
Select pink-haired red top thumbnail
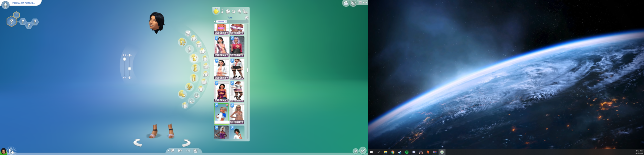237,46
